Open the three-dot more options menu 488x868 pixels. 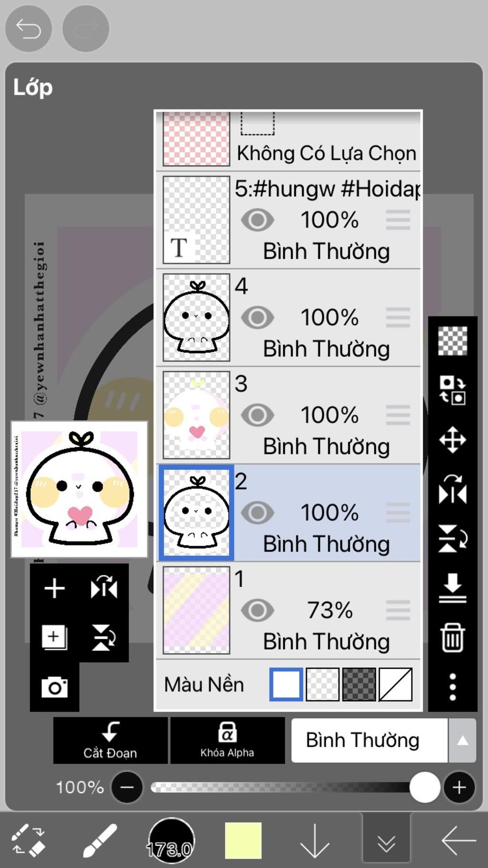(452, 687)
